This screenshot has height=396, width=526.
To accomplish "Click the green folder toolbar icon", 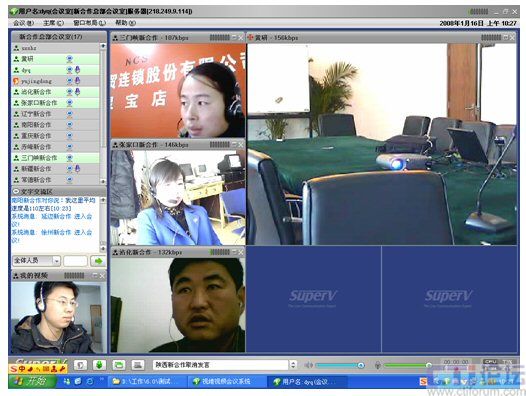I will click(x=118, y=365).
